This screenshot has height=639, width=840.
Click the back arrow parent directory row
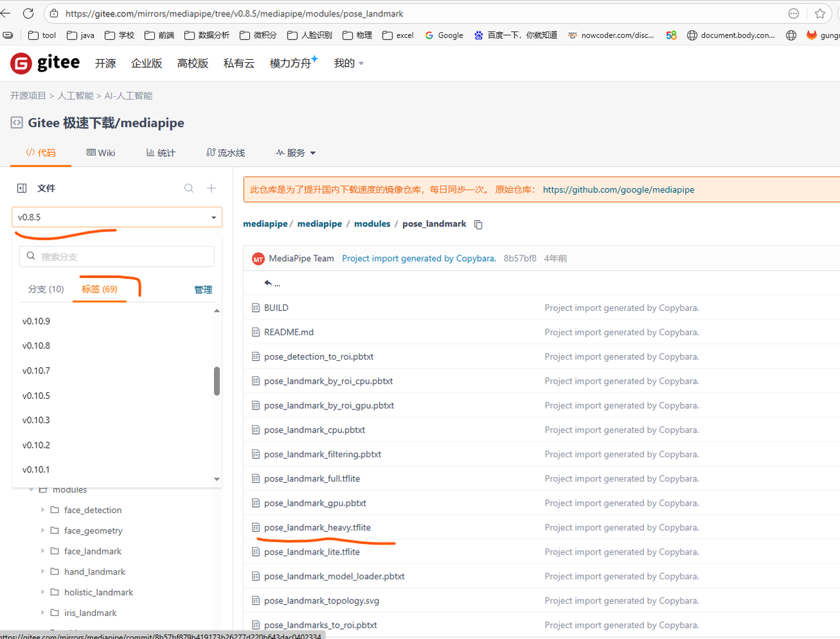click(272, 283)
